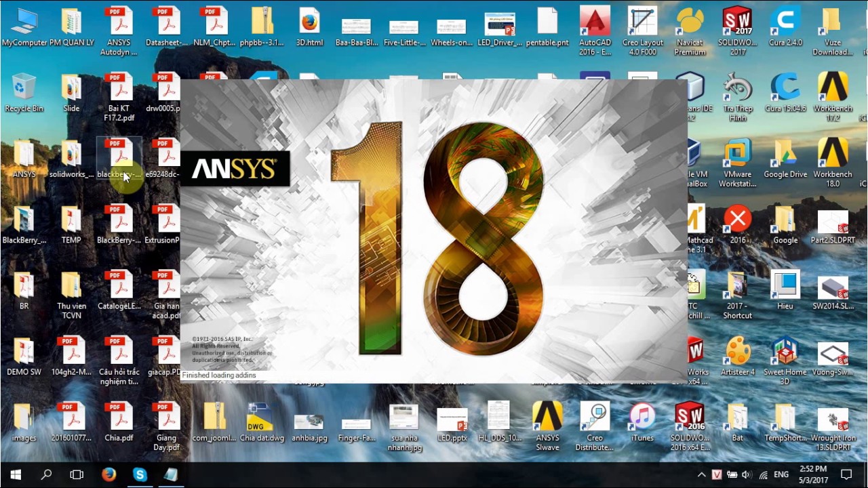868x488 pixels.
Task: Launch Creo Distribute shortcut
Action: click(x=595, y=426)
